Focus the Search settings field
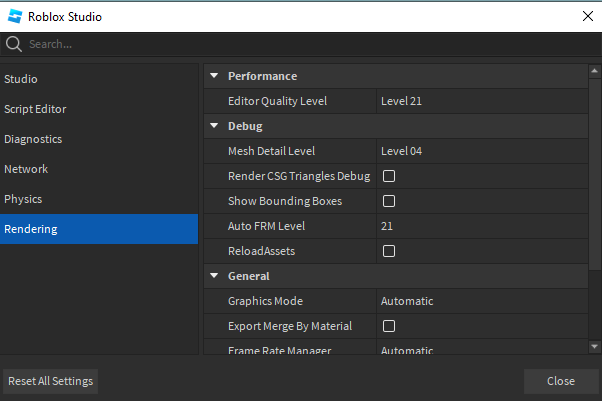Viewport: 602px width, 401px height. 301,44
